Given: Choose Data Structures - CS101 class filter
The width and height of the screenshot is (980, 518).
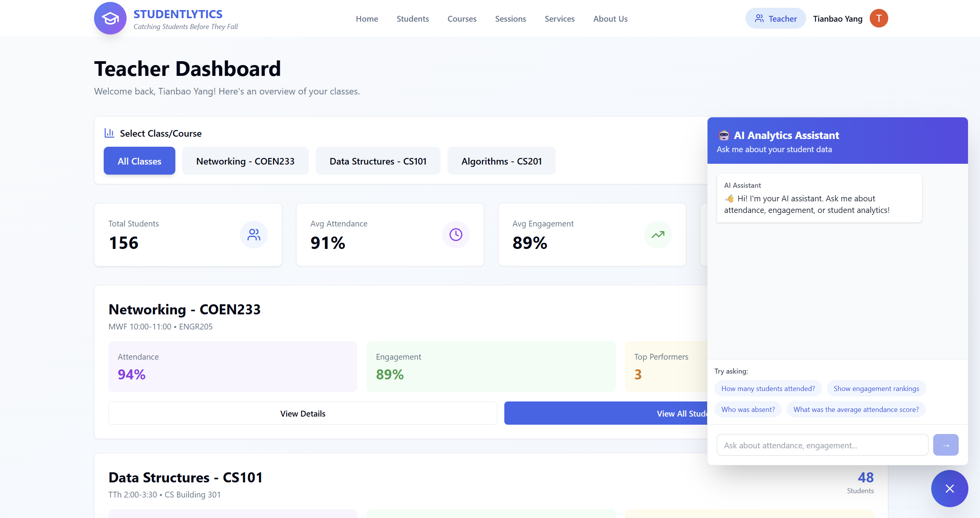Looking at the screenshot, I should (378, 161).
